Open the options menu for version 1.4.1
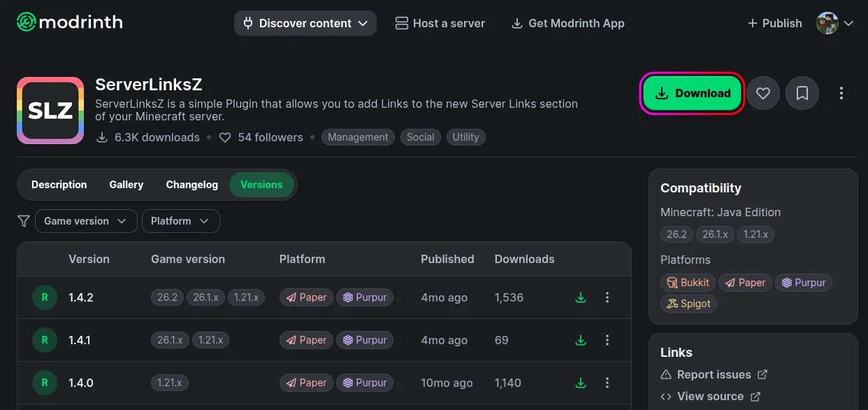868x410 pixels. coord(607,340)
